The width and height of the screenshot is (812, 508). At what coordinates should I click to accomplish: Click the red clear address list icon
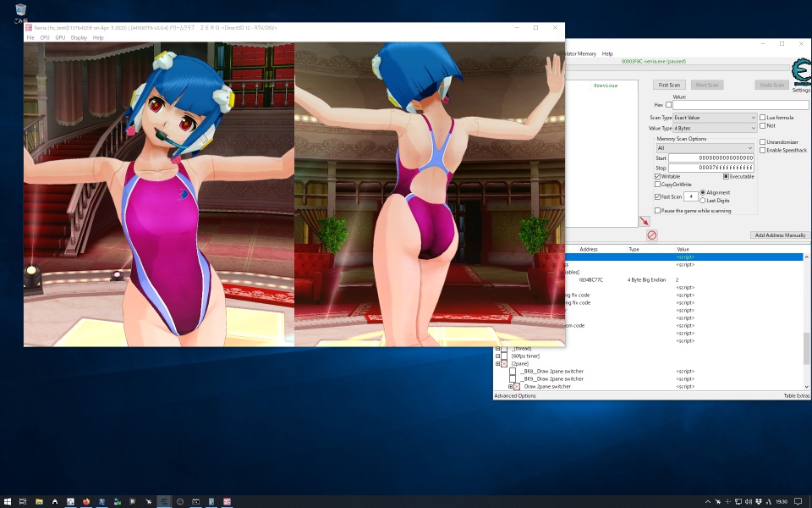pyautogui.click(x=652, y=235)
